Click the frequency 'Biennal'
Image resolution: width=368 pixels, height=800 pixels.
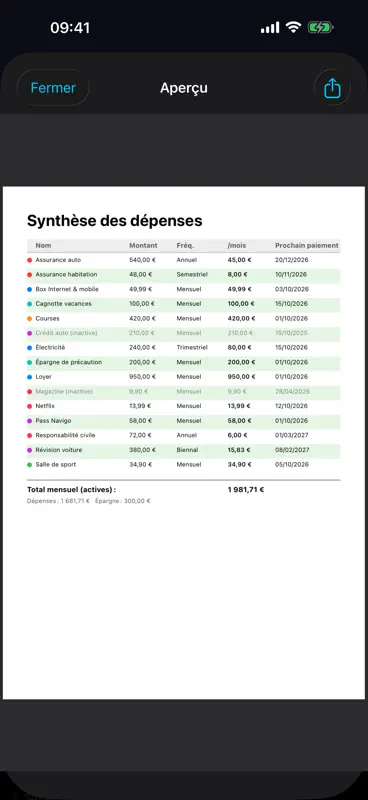187,450
